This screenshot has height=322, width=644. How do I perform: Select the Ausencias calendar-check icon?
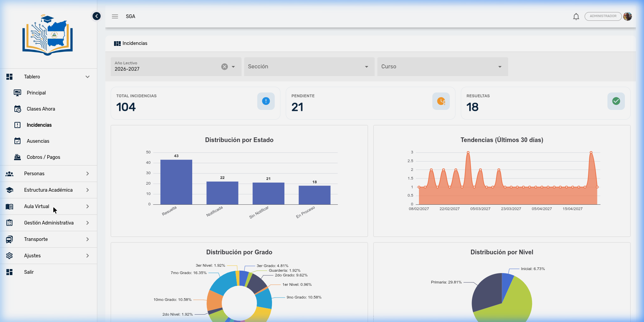pos(17,141)
